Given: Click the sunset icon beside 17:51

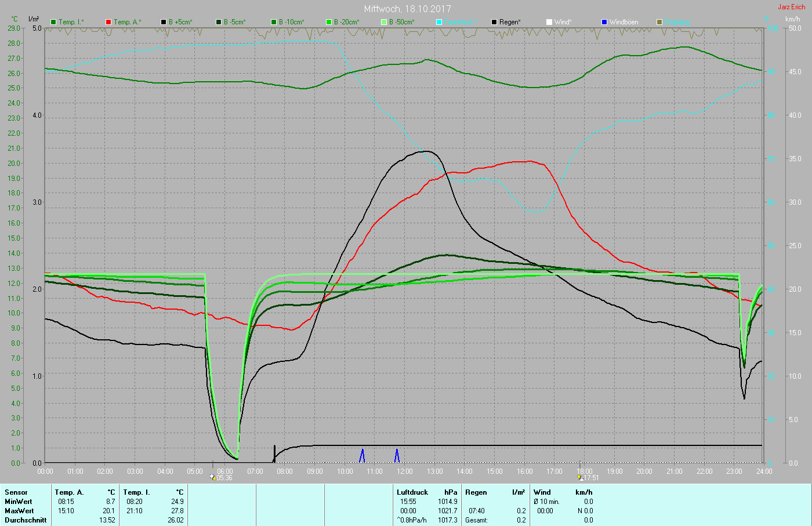Looking at the screenshot, I should pyautogui.click(x=580, y=477).
